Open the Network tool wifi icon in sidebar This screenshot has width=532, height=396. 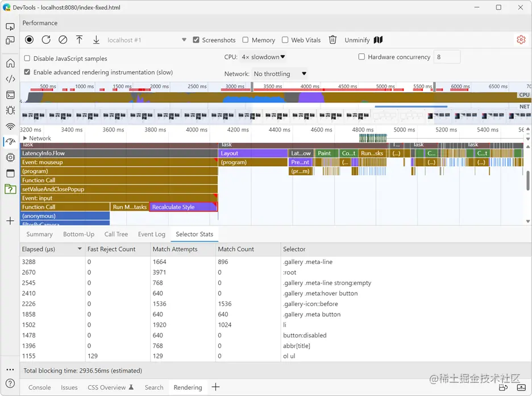11,126
